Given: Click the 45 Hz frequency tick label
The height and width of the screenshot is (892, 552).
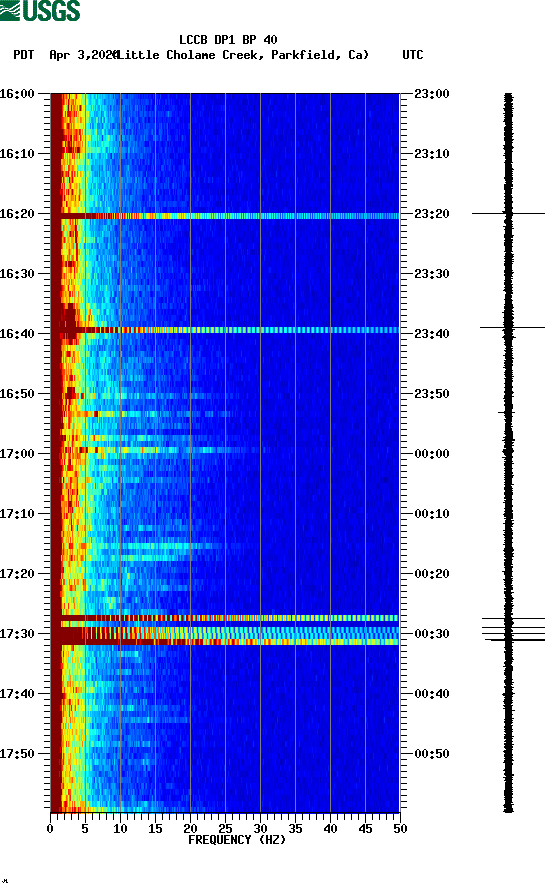Looking at the screenshot, I should 365,829.
